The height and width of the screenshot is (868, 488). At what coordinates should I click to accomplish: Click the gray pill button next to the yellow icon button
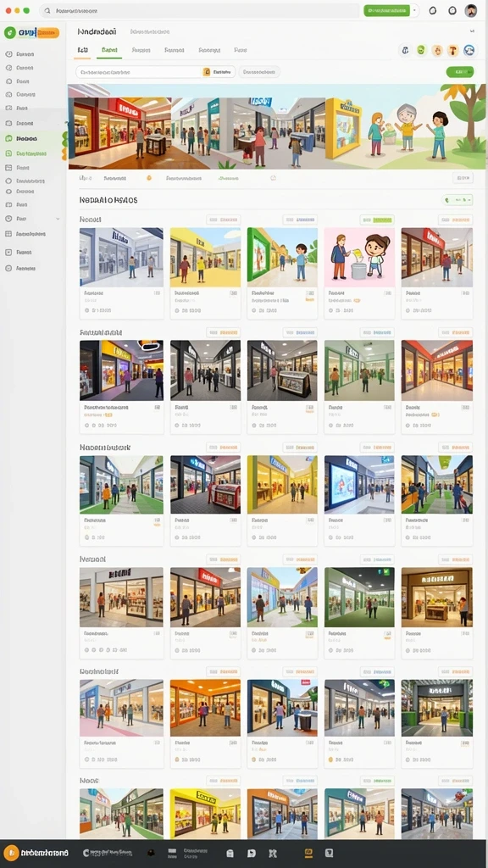point(259,72)
